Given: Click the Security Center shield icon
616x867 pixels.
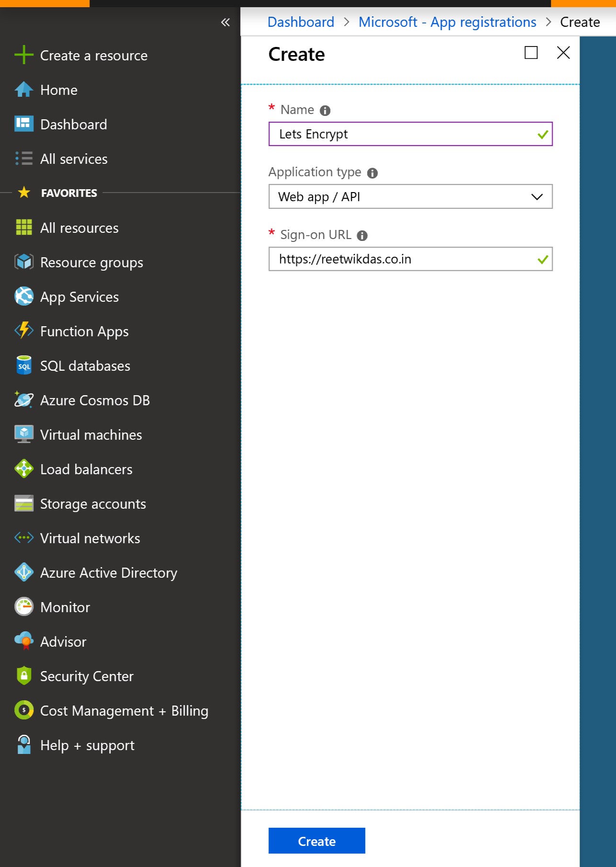Looking at the screenshot, I should point(24,676).
